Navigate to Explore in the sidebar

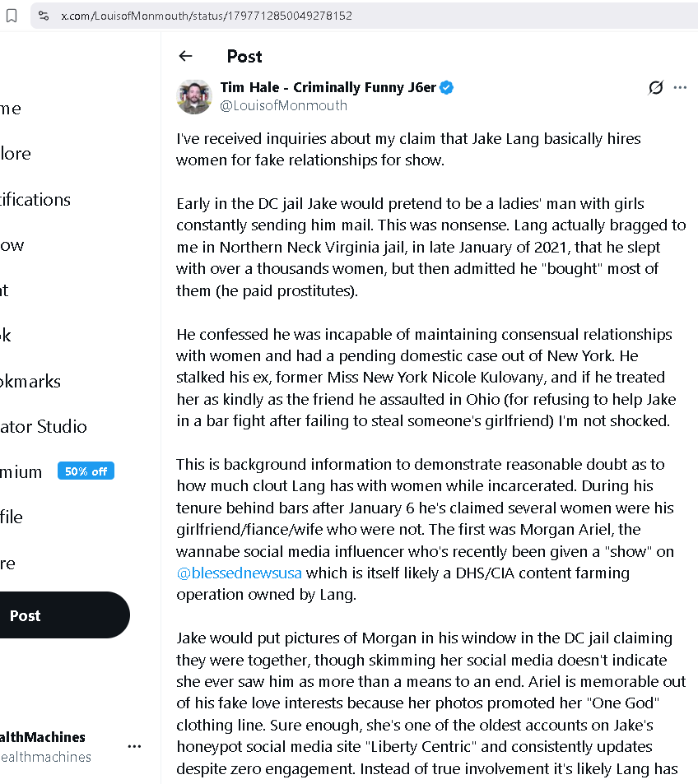[16, 154]
